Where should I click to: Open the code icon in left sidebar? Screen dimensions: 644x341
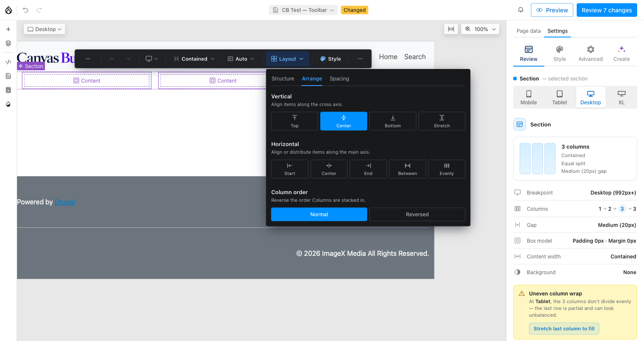click(8, 62)
